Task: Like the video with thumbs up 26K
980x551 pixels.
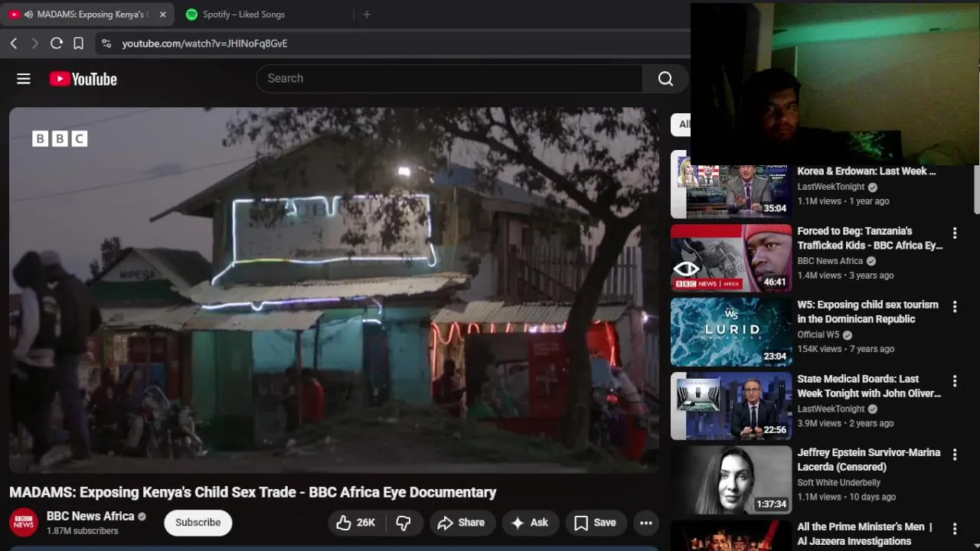Action: click(356, 523)
